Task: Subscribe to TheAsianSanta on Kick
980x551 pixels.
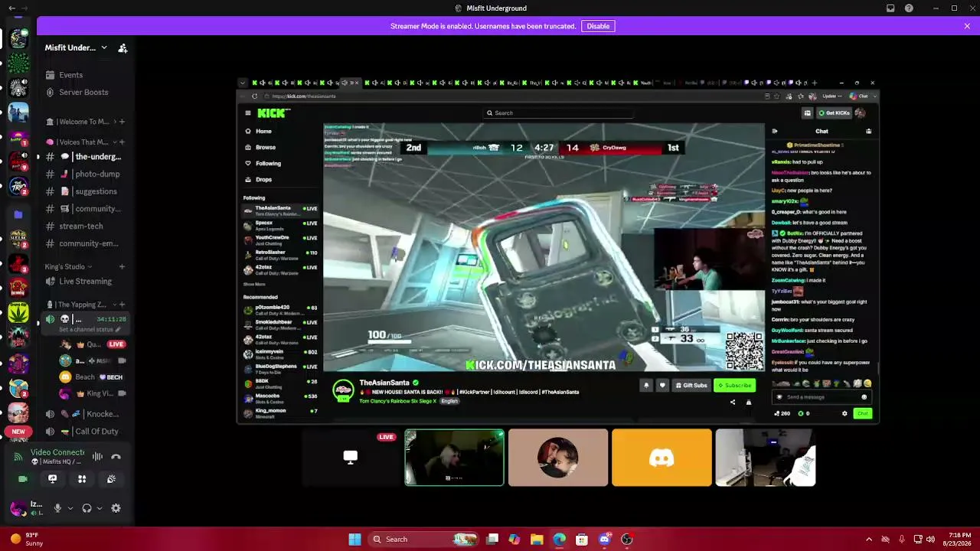Action: coord(735,386)
